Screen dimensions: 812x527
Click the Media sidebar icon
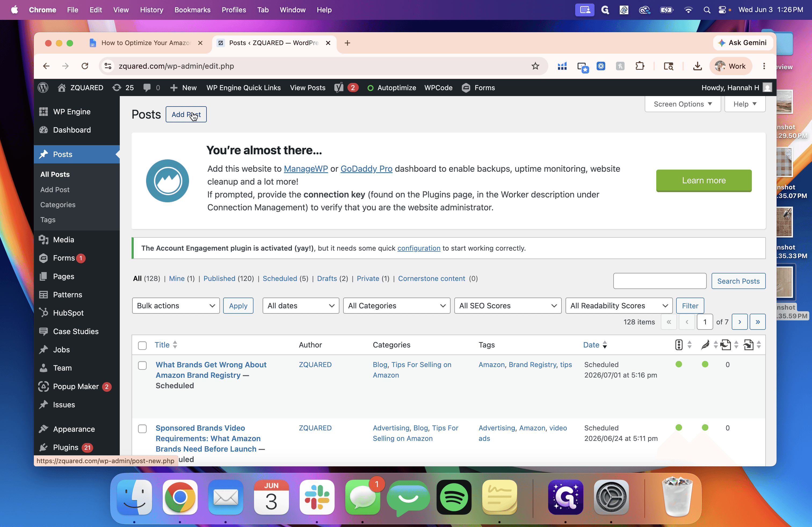(43, 240)
